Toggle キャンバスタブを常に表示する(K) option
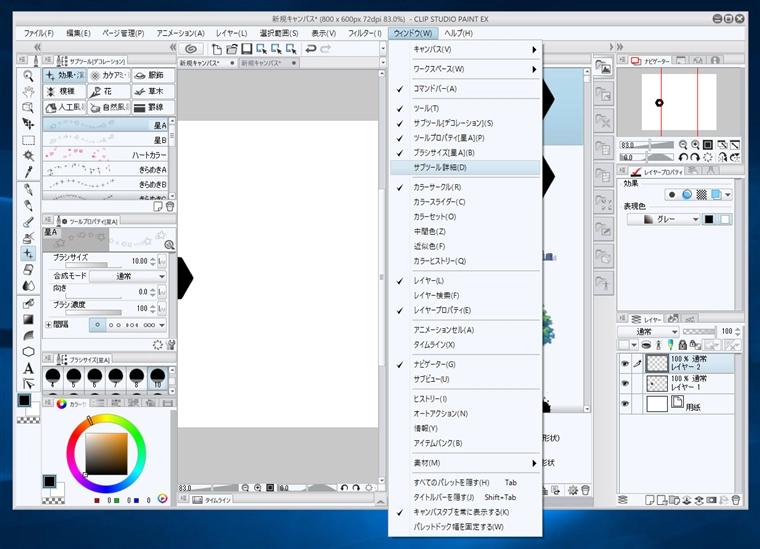 pos(465,512)
